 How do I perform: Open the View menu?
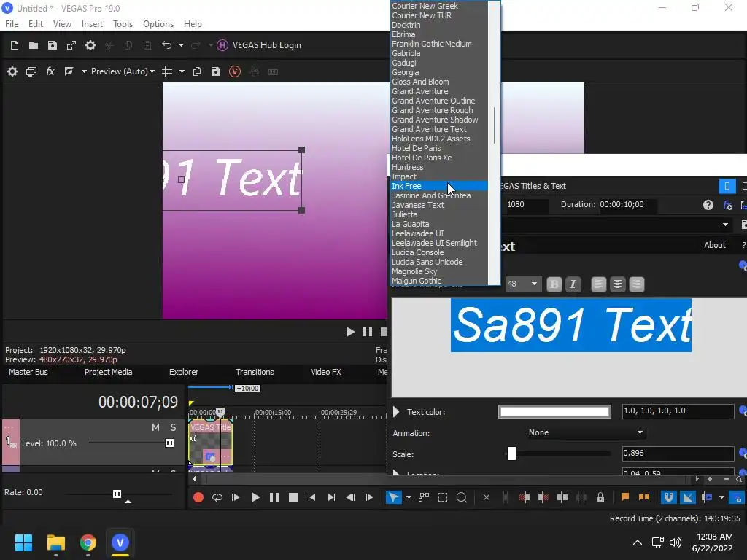(63, 24)
